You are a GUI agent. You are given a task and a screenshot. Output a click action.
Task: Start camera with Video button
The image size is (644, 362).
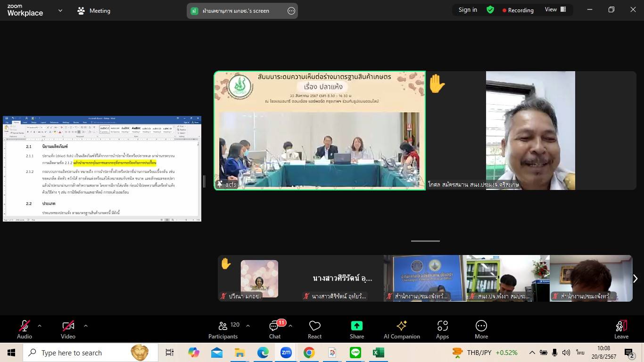(x=68, y=329)
